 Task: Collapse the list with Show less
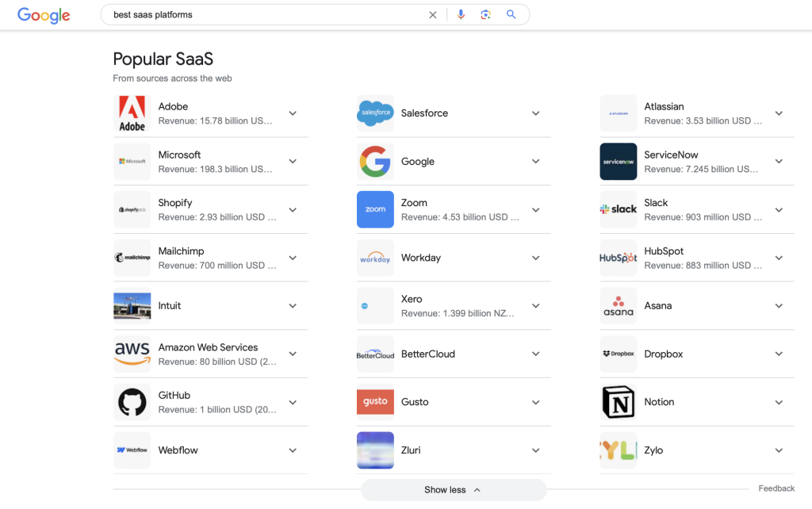[x=454, y=490]
